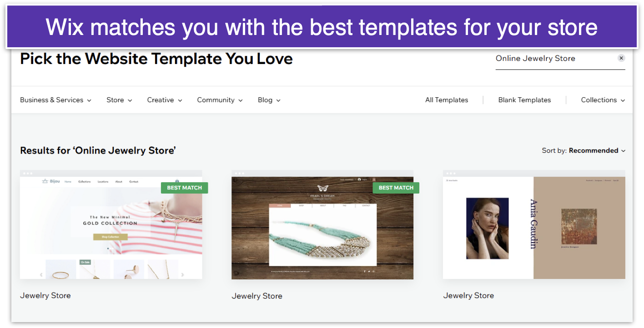Click Jewelry Store title under Bijou template

pos(45,295)
